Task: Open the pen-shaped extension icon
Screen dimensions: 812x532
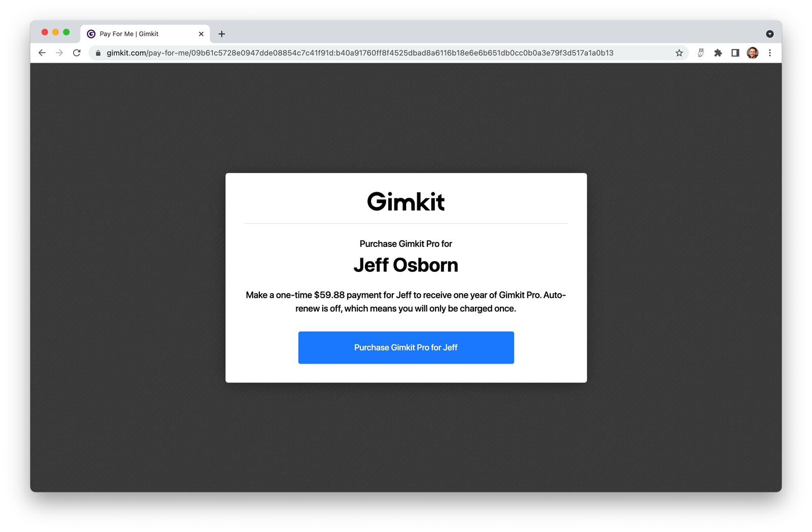Action: pos(701,53)
